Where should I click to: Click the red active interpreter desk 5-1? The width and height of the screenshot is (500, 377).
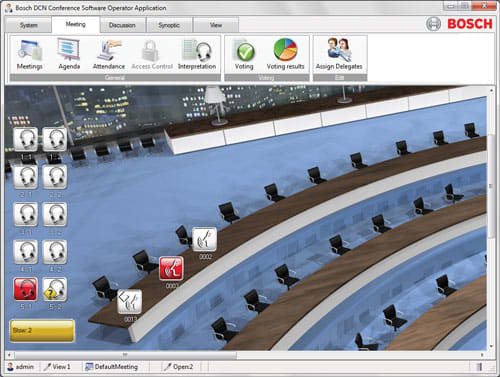pyautogui.click(x=26, y=289)
